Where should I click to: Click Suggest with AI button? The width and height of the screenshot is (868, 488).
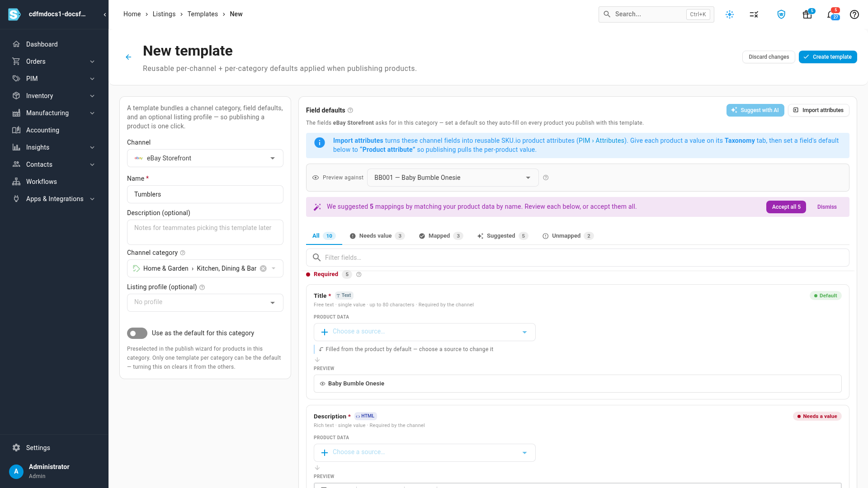(x=755, y=110)
